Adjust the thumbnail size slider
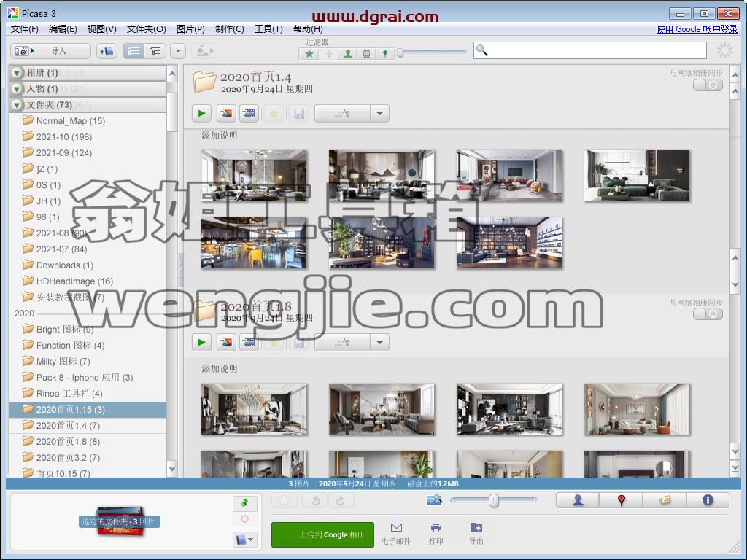Image resolution: width=747 pixels, height=560 pixels. pyautogui.click(x=494, y=500)
